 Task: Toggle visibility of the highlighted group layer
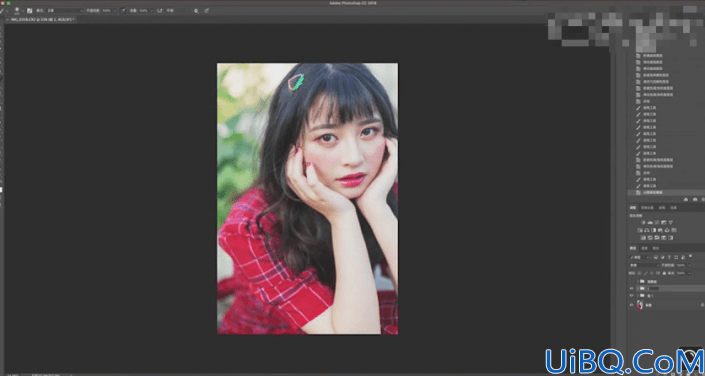click(632, 288)
